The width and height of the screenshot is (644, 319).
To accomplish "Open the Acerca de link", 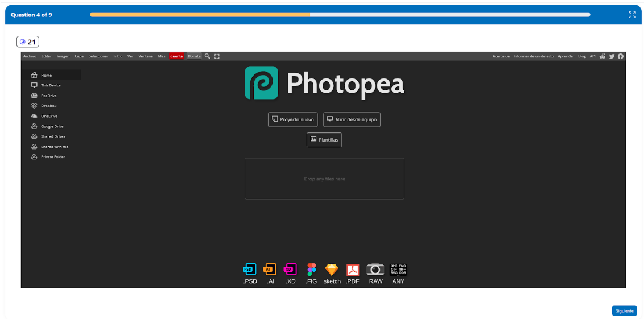I will point(501,56).
